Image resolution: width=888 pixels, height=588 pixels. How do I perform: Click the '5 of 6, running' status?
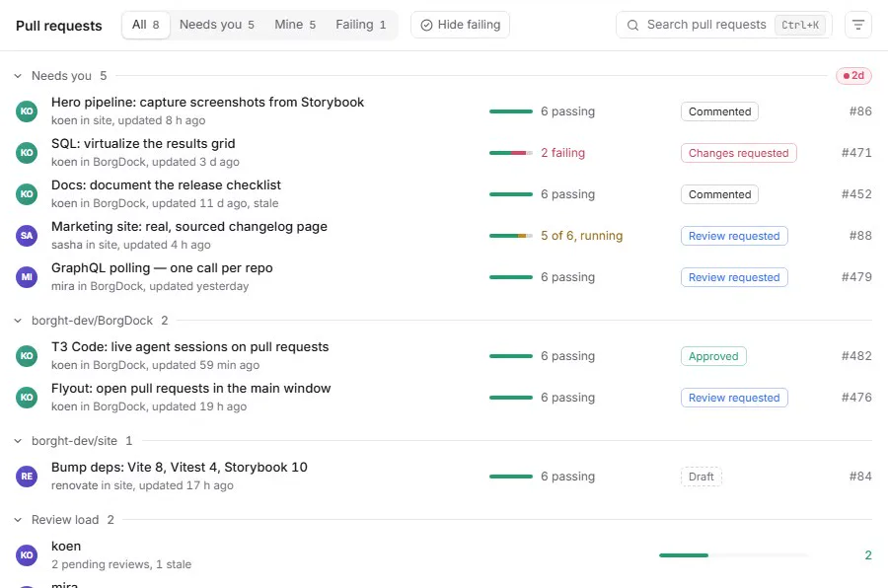click(581, 236)
